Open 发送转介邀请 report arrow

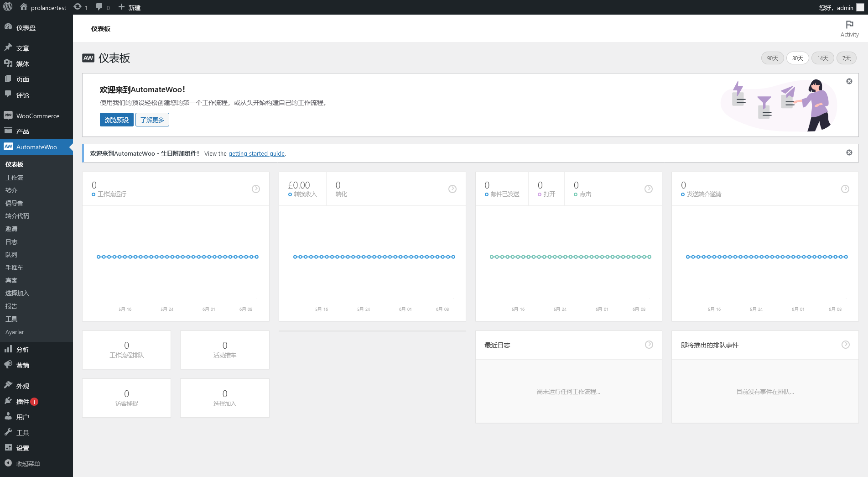[845, 189]
